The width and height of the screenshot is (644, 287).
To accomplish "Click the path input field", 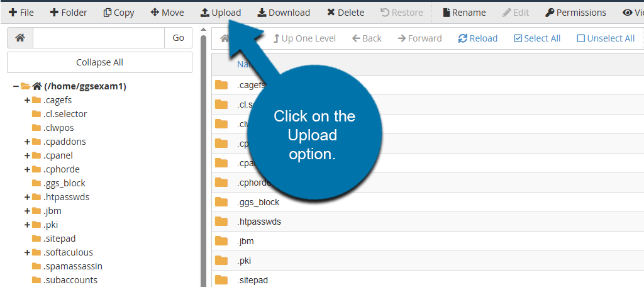I will [x=98, y=38].
